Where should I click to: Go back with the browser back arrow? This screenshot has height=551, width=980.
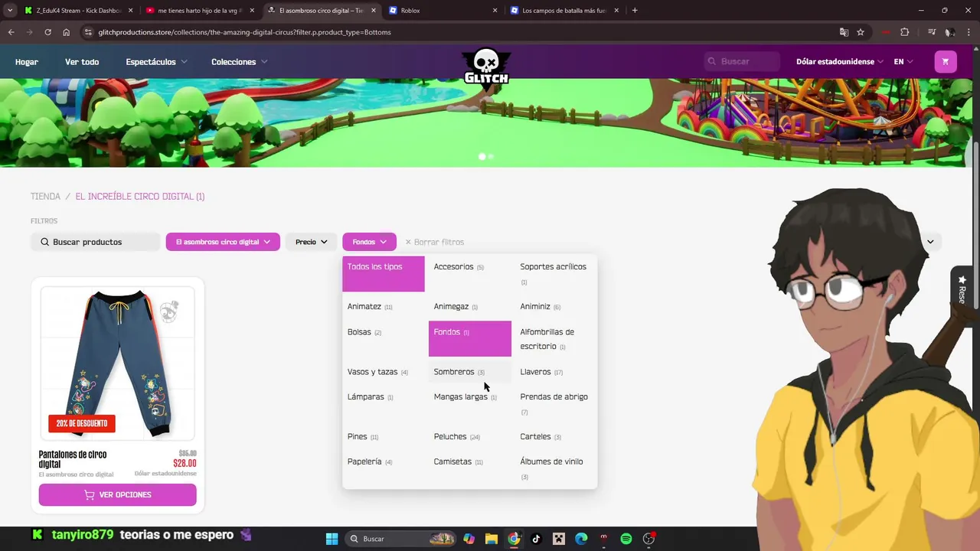(x=11, y=32)
